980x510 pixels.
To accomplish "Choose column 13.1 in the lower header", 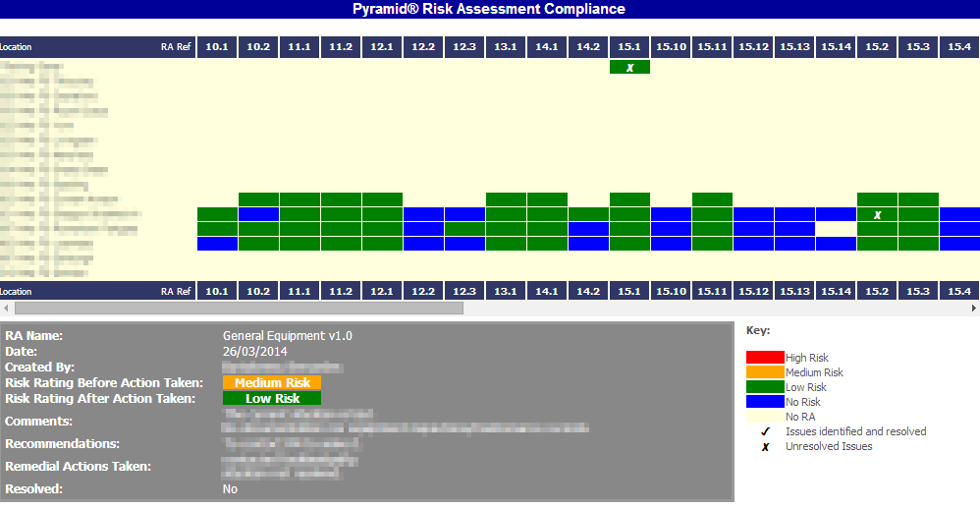I will 506,292.
